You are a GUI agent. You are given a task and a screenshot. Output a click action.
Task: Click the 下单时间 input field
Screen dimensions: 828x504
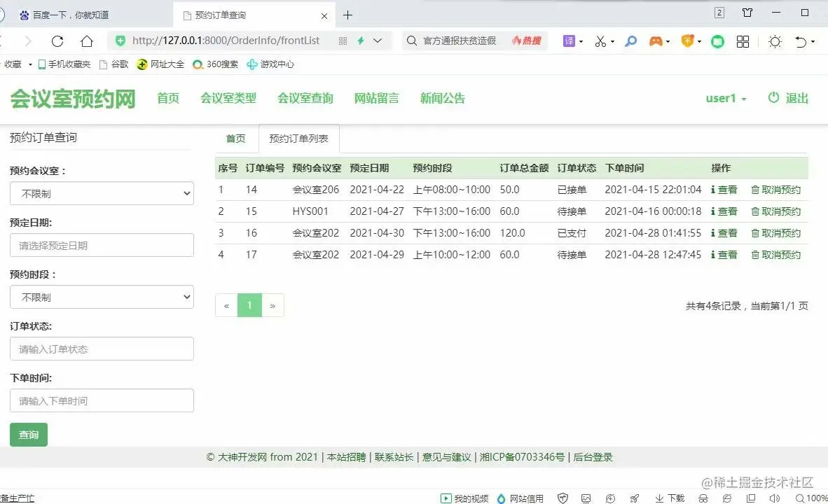102,400
